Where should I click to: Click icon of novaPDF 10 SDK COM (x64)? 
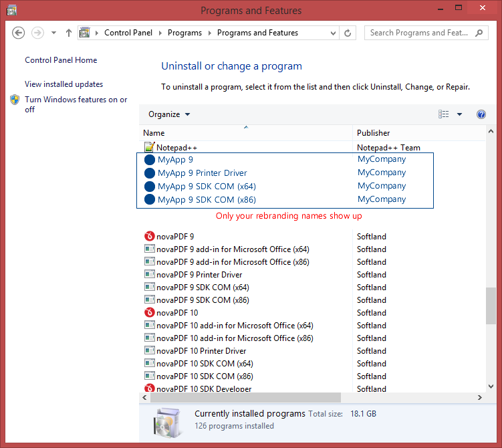click(149, 363)
